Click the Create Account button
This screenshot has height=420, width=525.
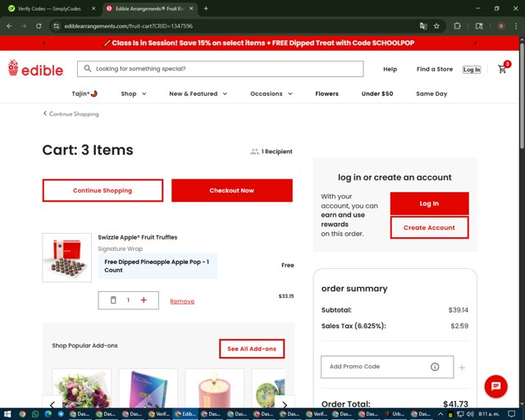click(429, 227)
